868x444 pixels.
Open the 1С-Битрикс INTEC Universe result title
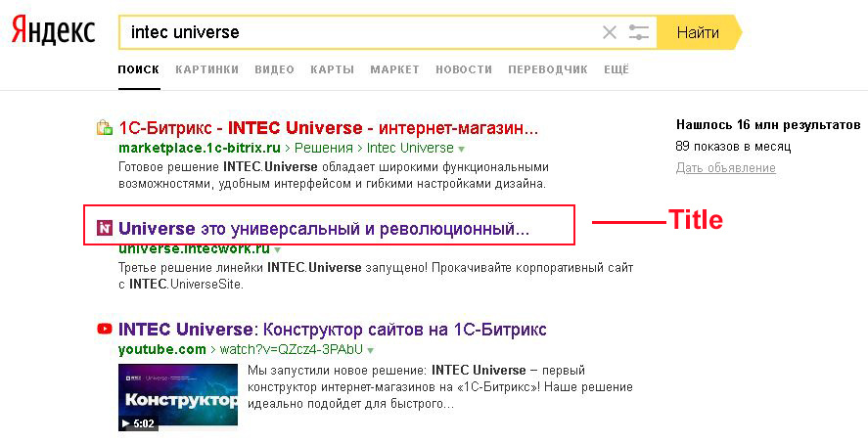click(328, 129)
